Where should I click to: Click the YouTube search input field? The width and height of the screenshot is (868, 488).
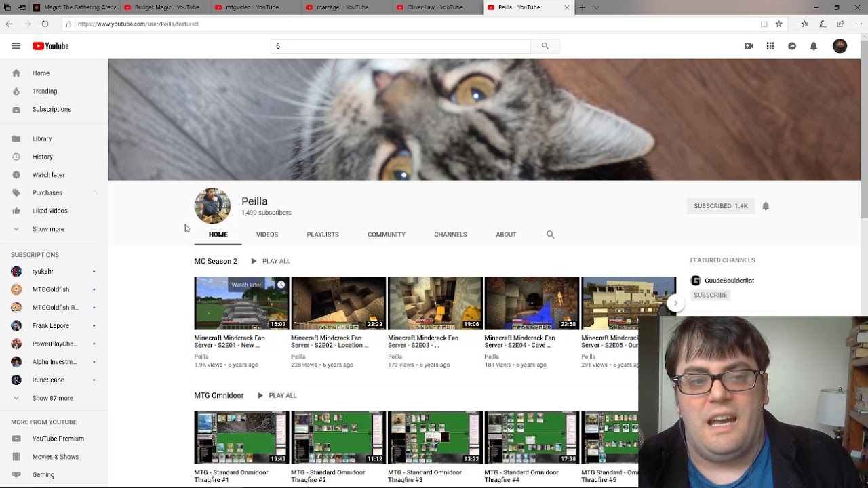[401, 46]
